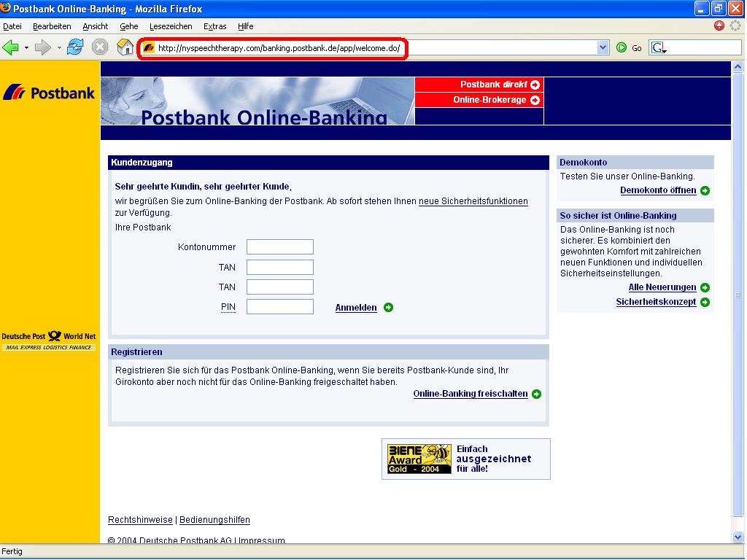
Task: Open the Lesezeichen menu
Action: [171, 26]
